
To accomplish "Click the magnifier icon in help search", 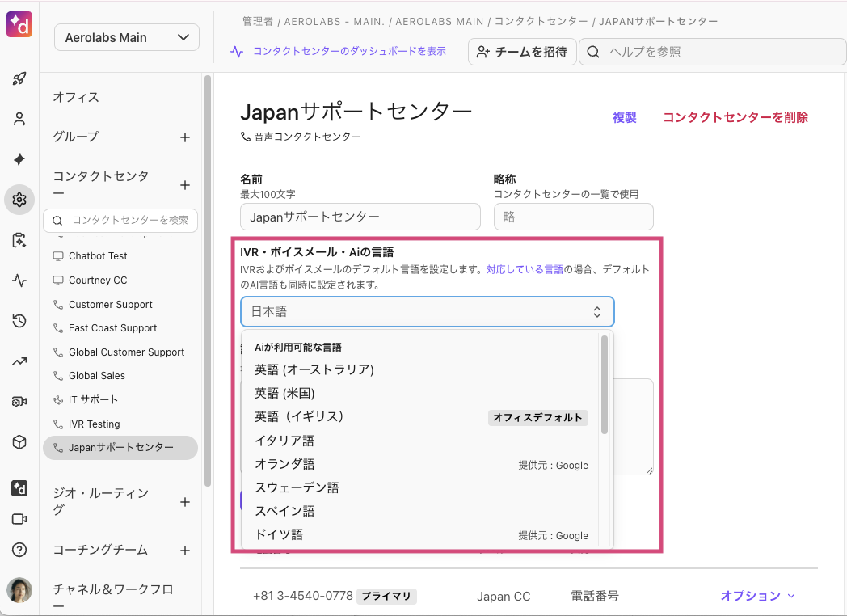I will coord(593,52).
